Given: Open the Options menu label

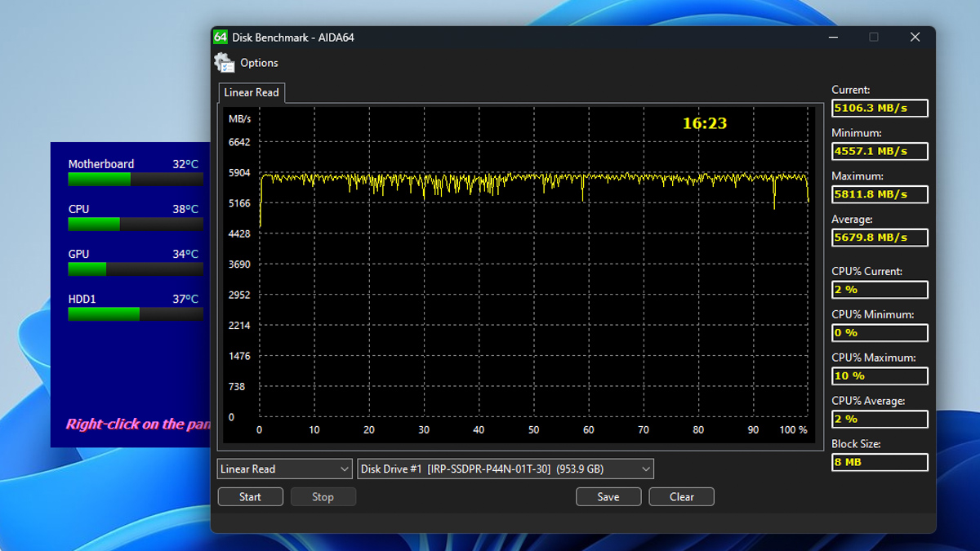Looking at the screenshot, I should 259,63.
